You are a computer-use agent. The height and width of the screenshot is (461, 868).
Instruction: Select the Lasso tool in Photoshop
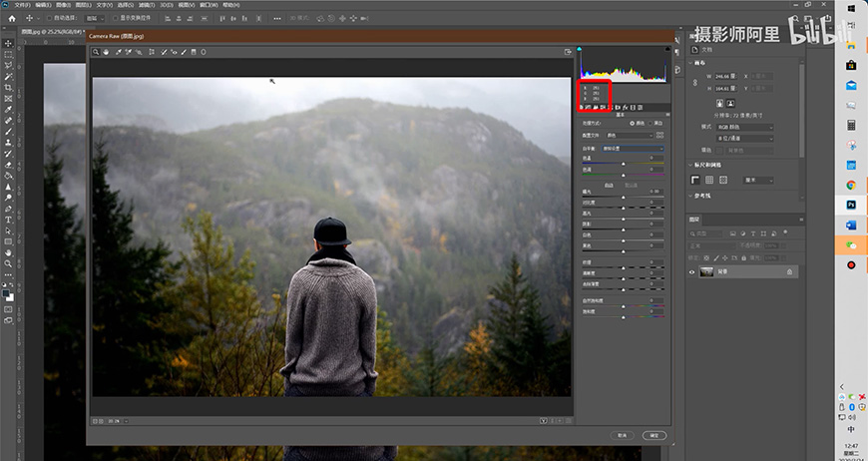click(8, 65)
